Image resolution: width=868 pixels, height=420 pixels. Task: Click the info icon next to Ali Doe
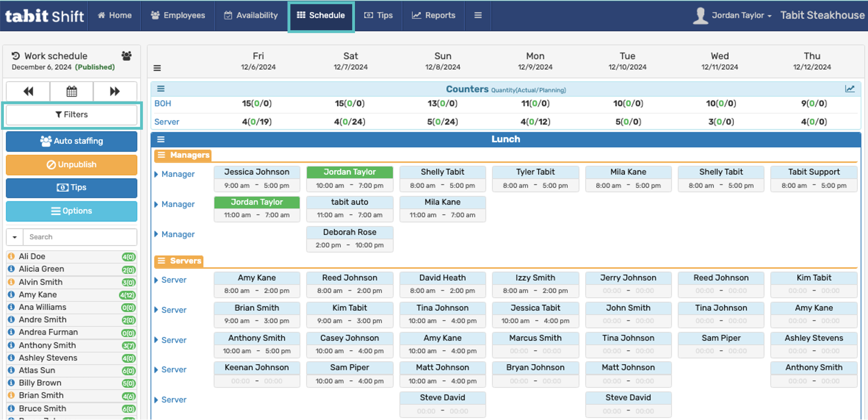11,256
